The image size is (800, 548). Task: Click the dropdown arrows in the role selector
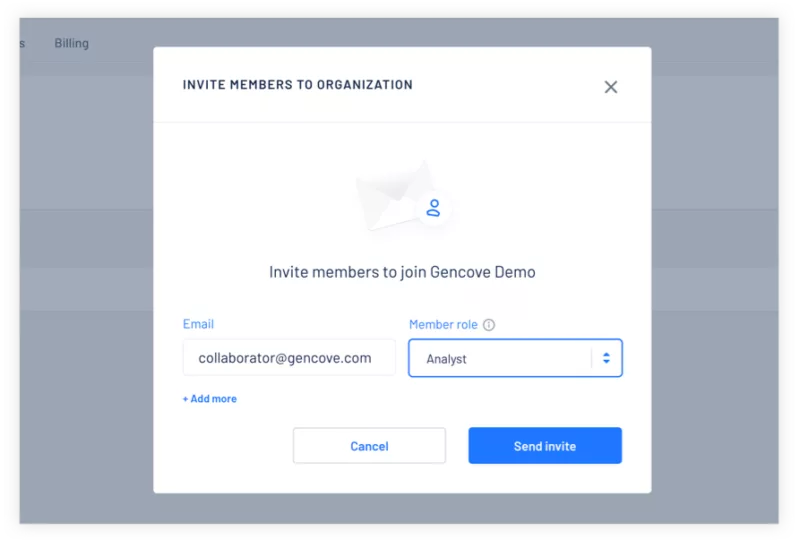click(x=606, y=358)
